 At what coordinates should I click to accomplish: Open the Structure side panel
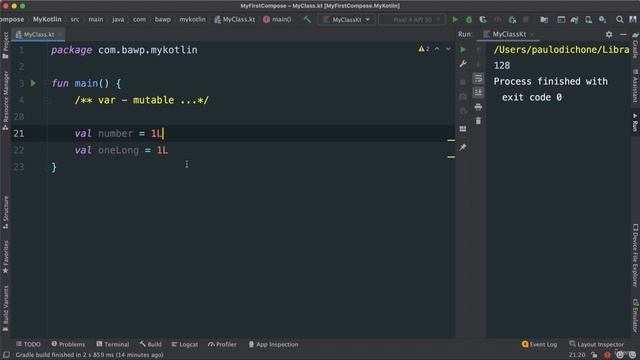click(x=6, y=212)
